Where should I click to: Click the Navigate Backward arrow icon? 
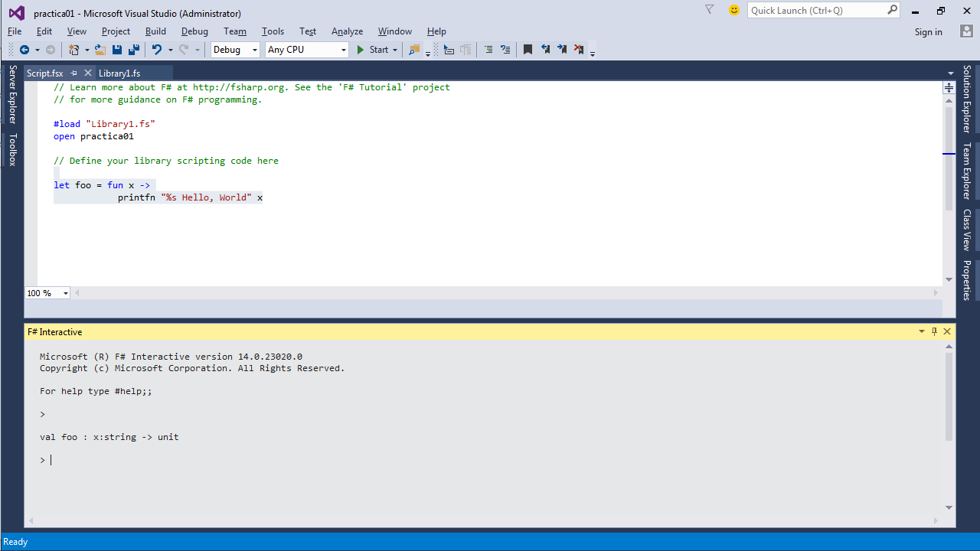click(24, 50)
